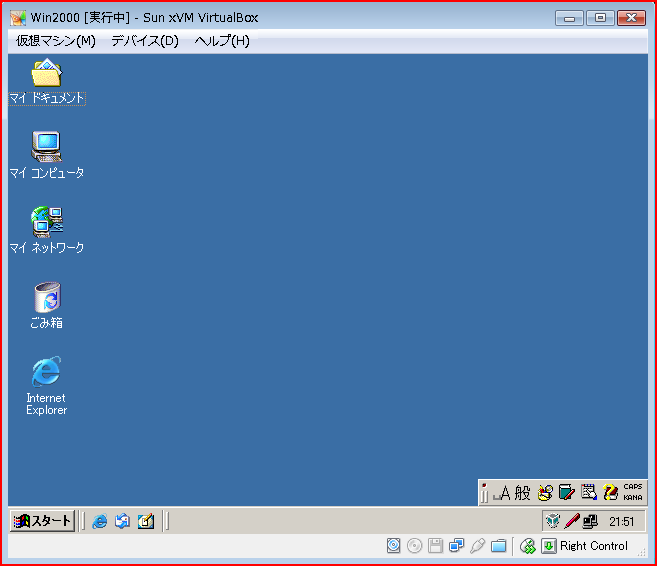Click the shared folders status icon

(499, 545)
